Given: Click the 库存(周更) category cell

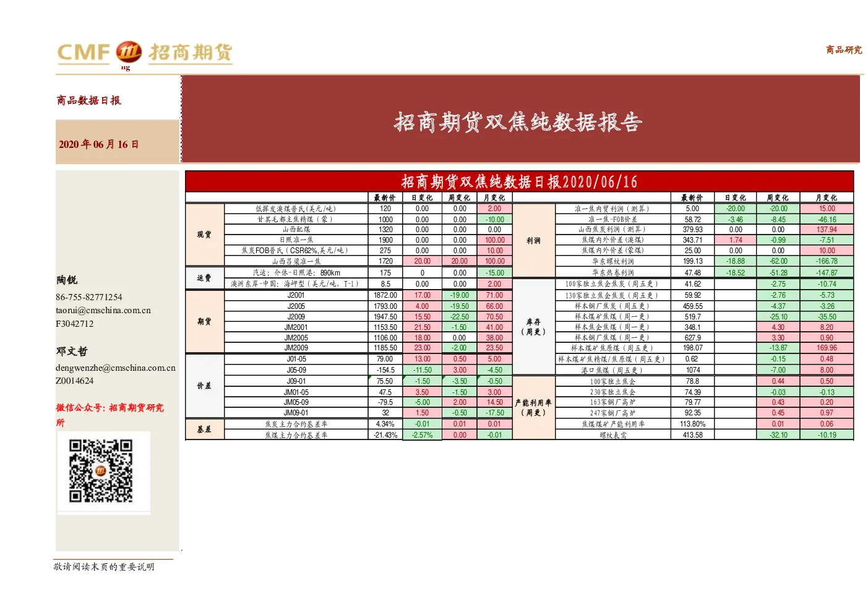Looking at the screenshot, I should 534,327.
